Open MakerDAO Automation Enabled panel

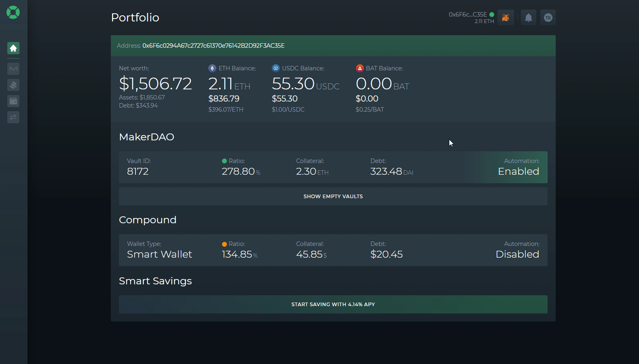pyautogui.click(x=518, y=167)
